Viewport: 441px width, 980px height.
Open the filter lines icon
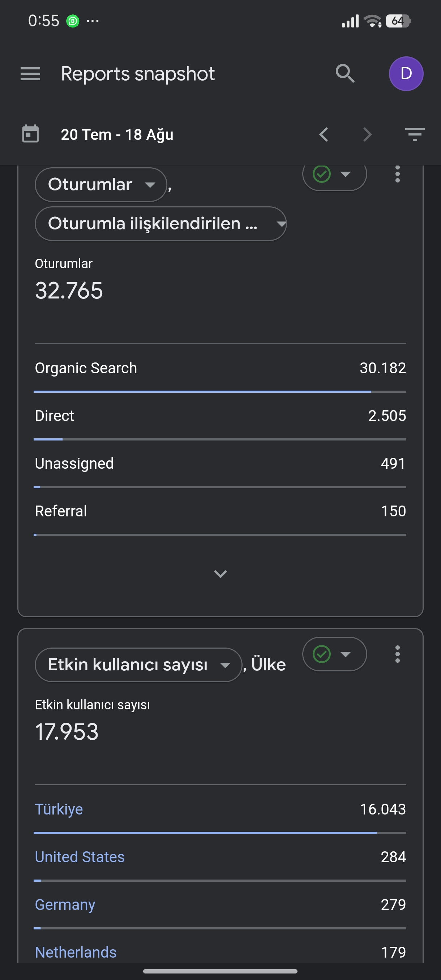(x=415, y=134)
